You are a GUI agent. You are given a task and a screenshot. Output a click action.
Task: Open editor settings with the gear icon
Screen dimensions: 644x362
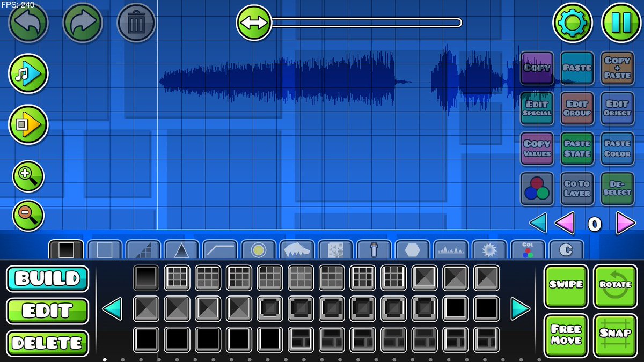573,23
